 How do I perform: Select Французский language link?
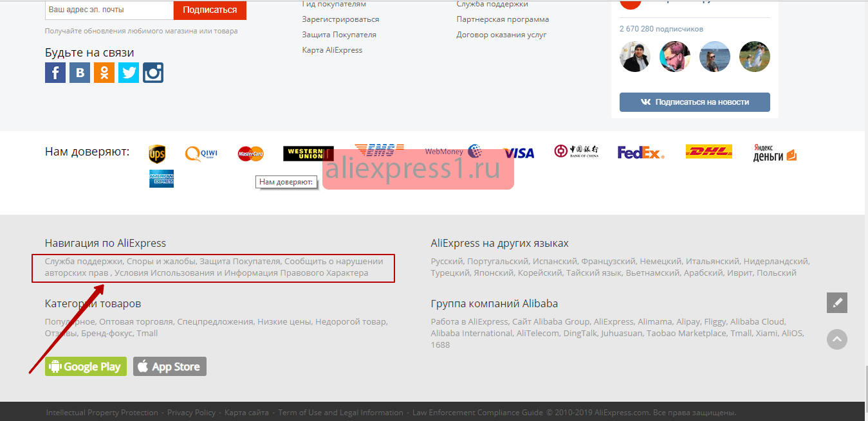[x=608, y=261]
